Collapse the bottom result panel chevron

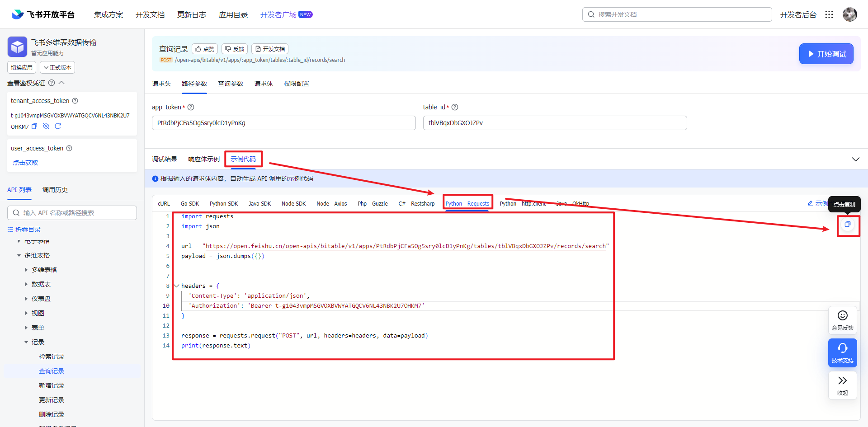(856, 159)
